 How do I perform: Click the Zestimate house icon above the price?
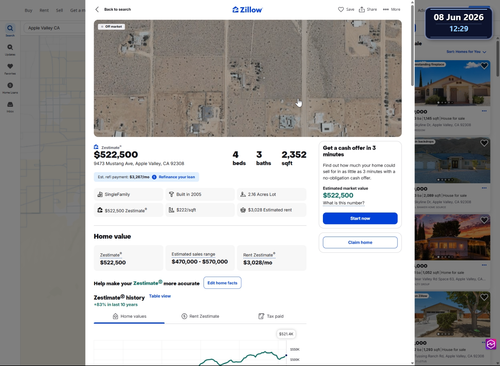(x=96, y=147)
